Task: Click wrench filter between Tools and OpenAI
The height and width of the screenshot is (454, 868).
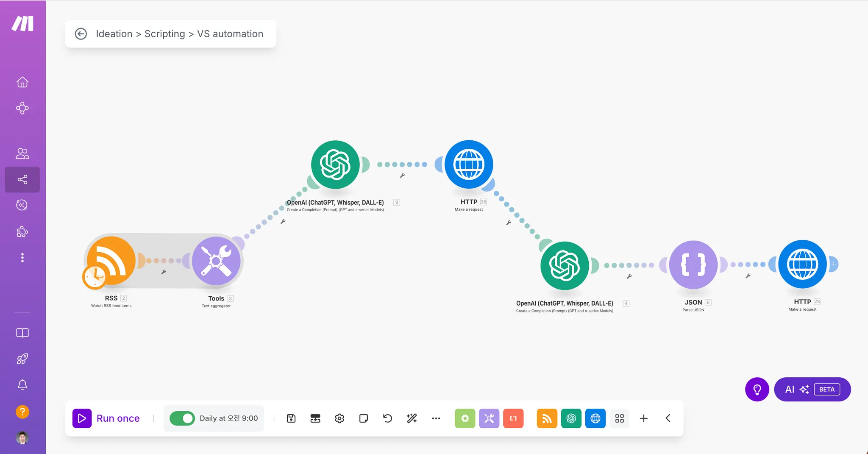Action: pyautogui.click(x=283, y=222)
